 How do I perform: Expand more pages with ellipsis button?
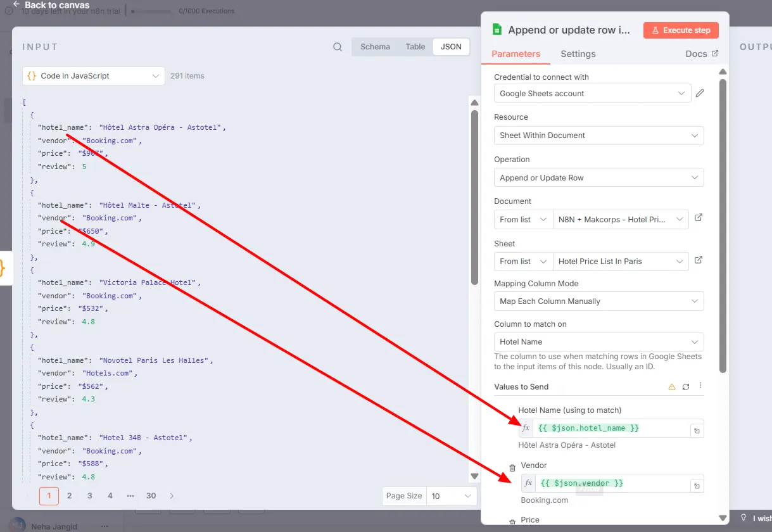click(x=130, y=496)
